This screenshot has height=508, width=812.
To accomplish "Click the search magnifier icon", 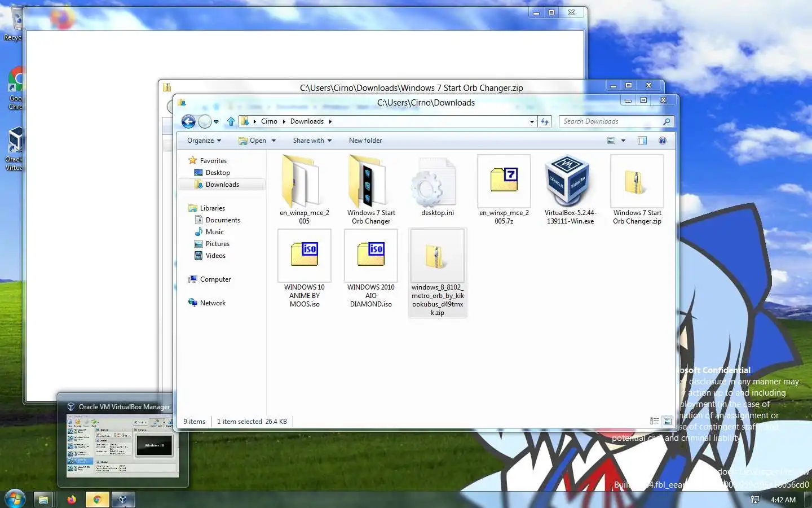I will pyautogui.click(x=667, y=121).
